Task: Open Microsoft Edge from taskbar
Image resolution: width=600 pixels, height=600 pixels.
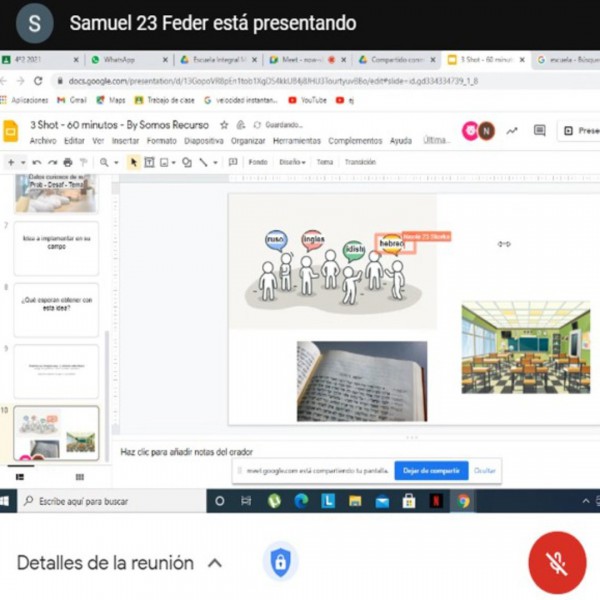Action: (301, 501)
